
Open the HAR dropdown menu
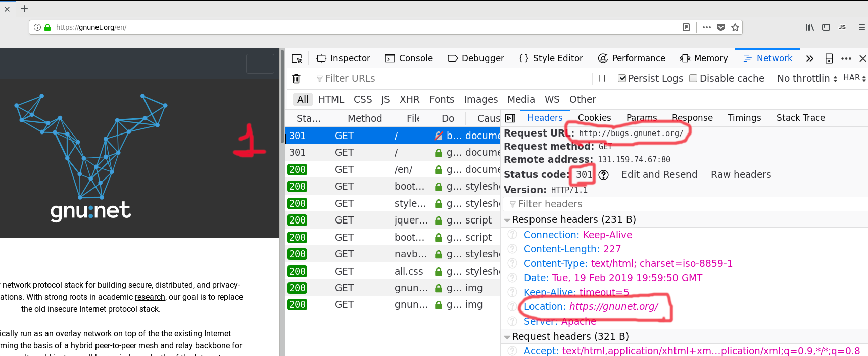tap(854, 78)
